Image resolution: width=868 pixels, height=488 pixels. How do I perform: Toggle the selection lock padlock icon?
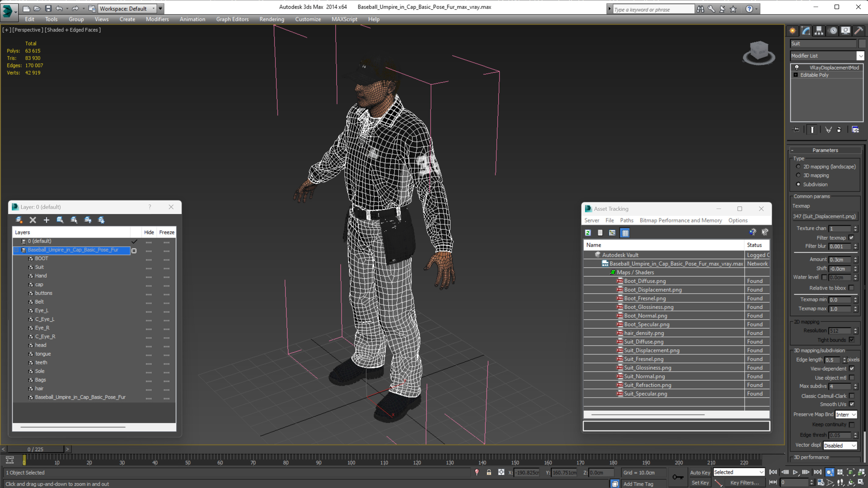pos(489,472)
